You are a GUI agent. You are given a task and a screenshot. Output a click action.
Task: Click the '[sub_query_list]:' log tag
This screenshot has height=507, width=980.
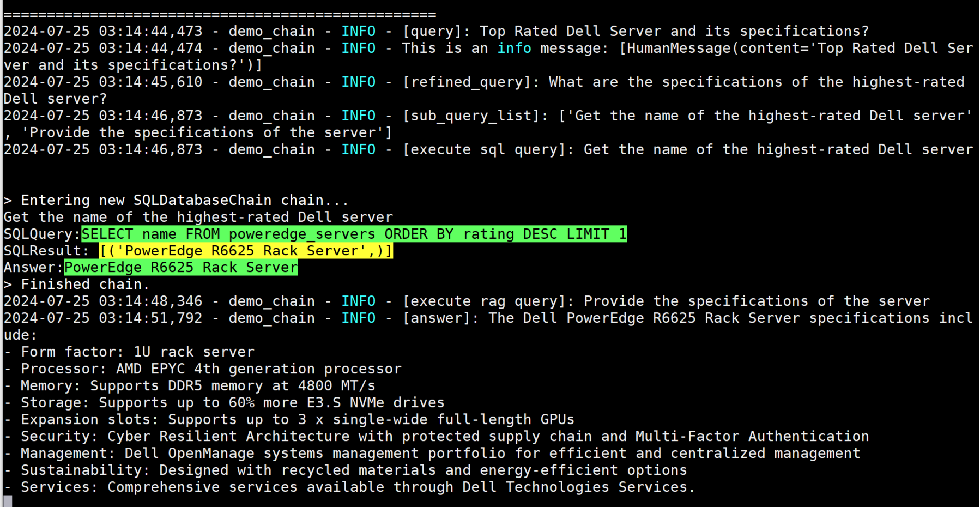475,116
